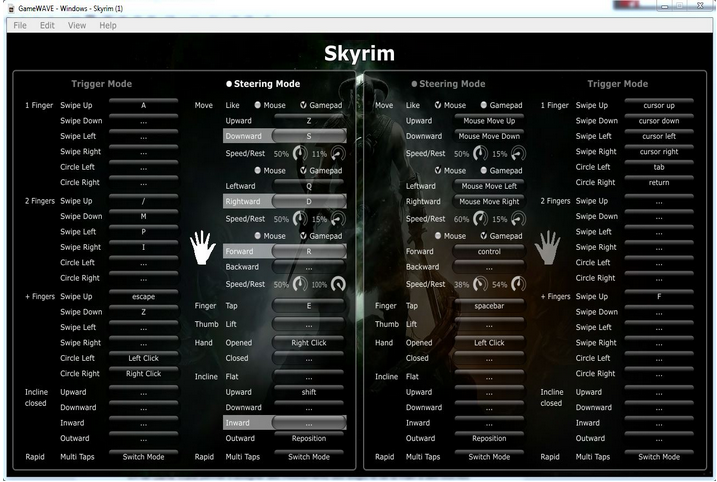Open the File menu

click(20, 25)
